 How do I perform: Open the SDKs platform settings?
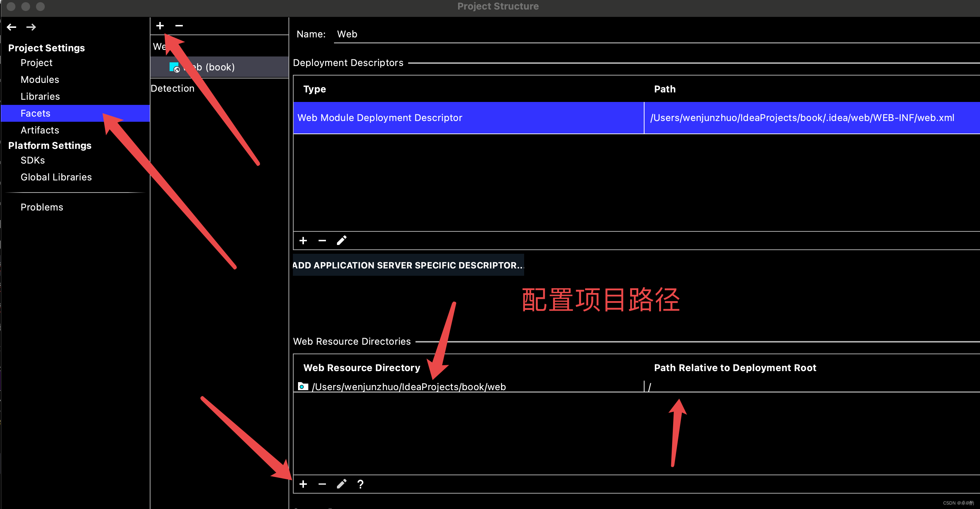click(x=32, y=160)
